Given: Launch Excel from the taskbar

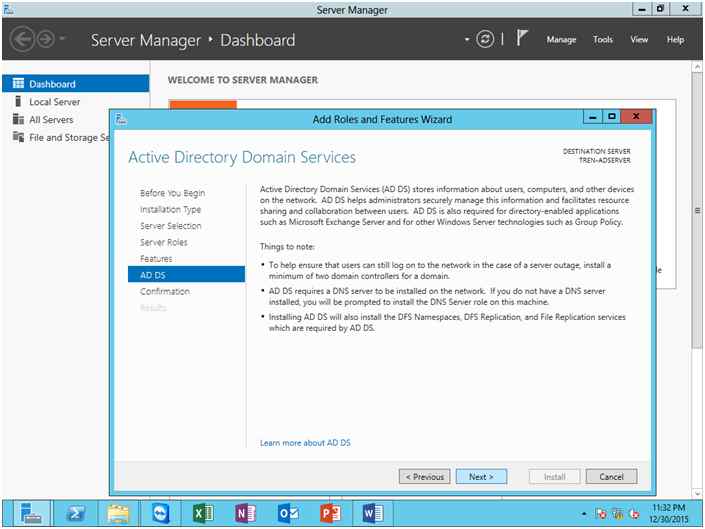Looking at the screenshot, I should (x=203, y=513).
